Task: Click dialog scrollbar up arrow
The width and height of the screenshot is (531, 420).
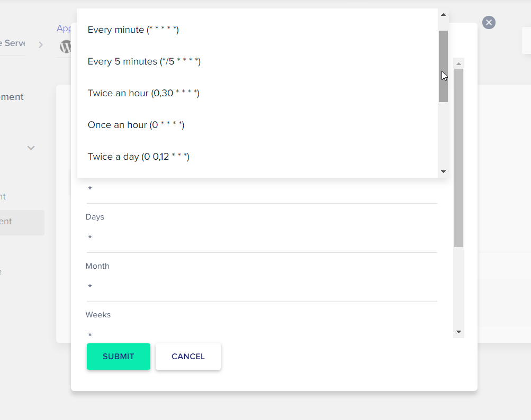Action: point(458,63)
